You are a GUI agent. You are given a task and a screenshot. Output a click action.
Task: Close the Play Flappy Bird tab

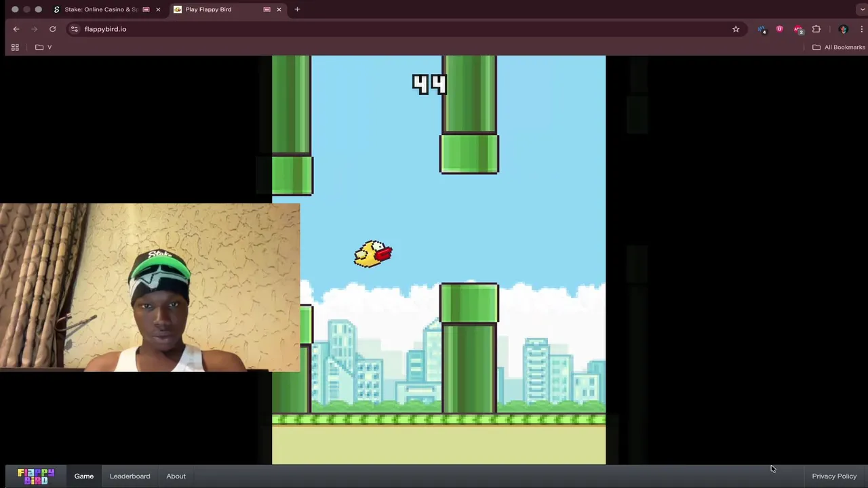[x=279, y=9]
